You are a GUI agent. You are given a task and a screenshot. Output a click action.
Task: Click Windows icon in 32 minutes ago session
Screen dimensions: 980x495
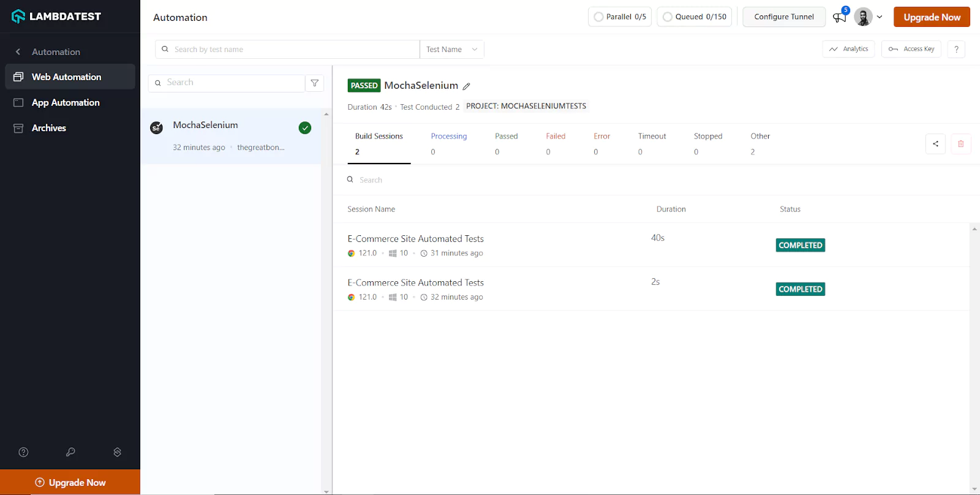(x=393, y=297)
